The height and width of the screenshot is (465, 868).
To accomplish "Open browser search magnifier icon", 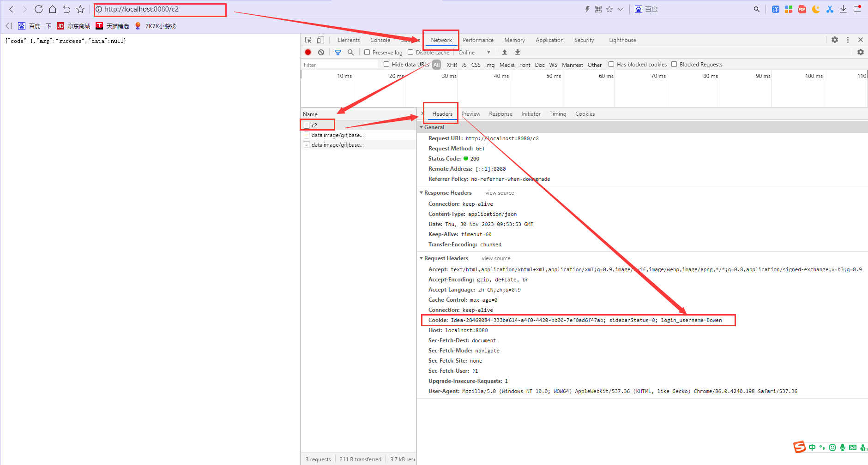I will [756, 9].
